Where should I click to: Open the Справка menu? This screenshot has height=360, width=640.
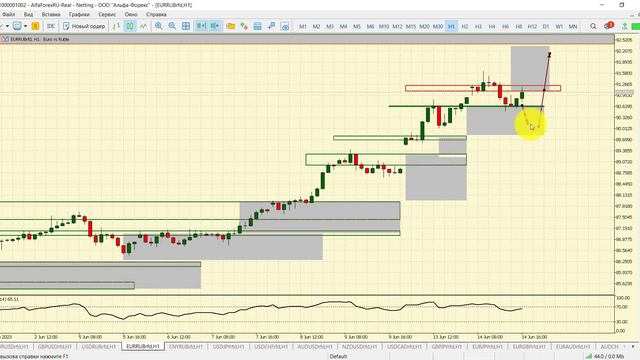pyautogui.click(x=156, y=14)
